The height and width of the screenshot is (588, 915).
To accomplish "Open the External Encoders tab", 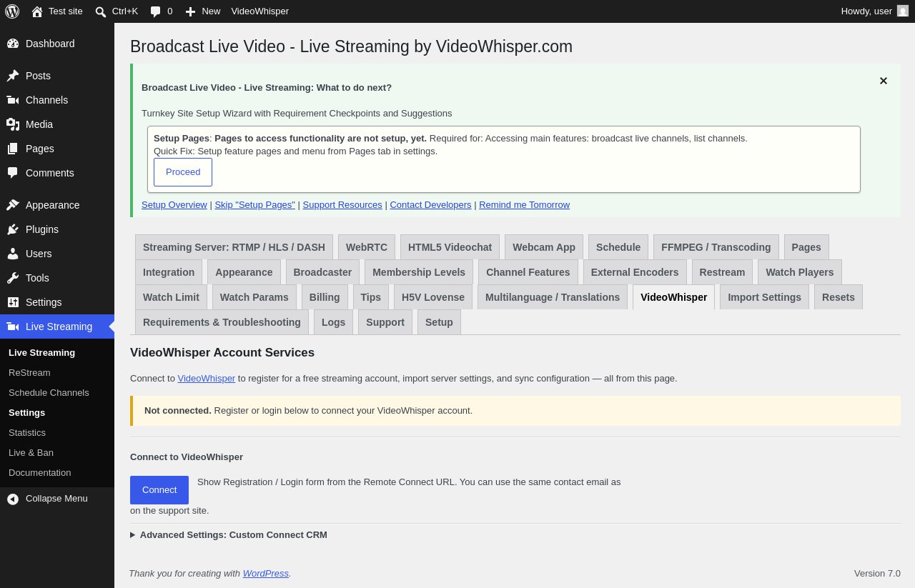I will [x=635, y=272].
